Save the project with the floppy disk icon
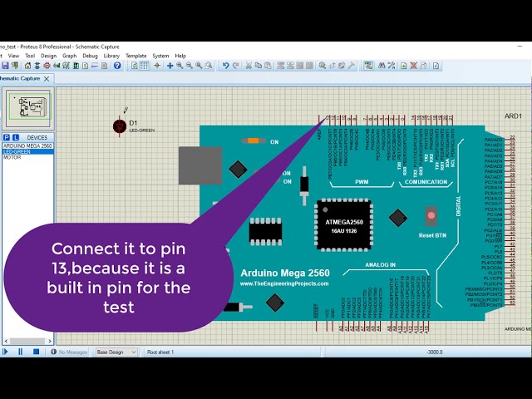The width and height of the screenshot is (532, 399). click(x=5, y=66)
